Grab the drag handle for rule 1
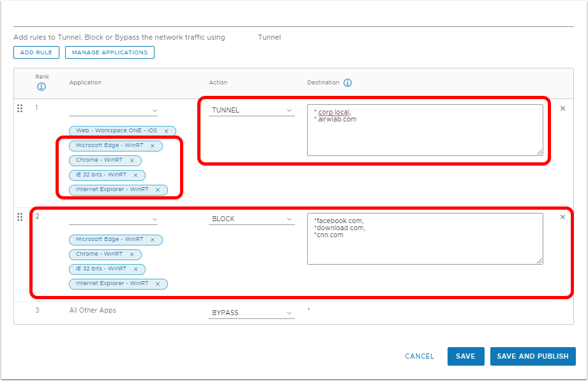Viewport: 588px width, 381px height. pos(20,109)
